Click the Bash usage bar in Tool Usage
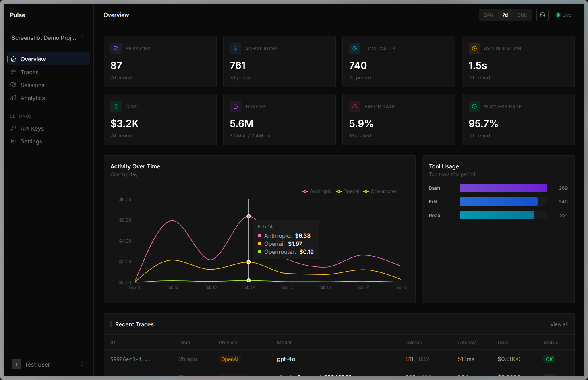 503,187
